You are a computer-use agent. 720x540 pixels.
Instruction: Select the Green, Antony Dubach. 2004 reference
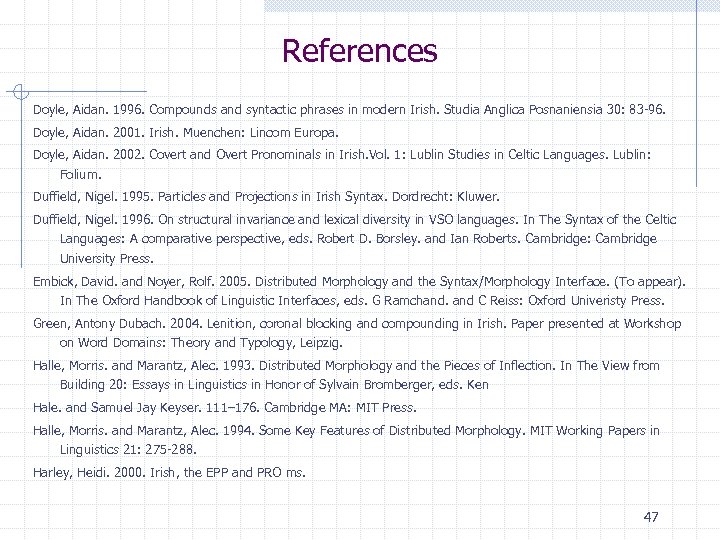tap(357, 324)
